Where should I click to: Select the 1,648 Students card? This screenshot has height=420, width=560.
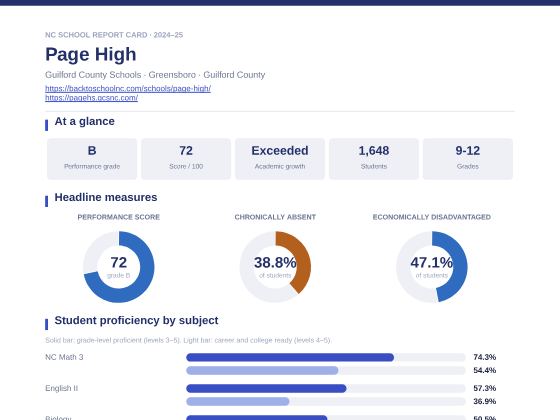[x=374, y=159]
